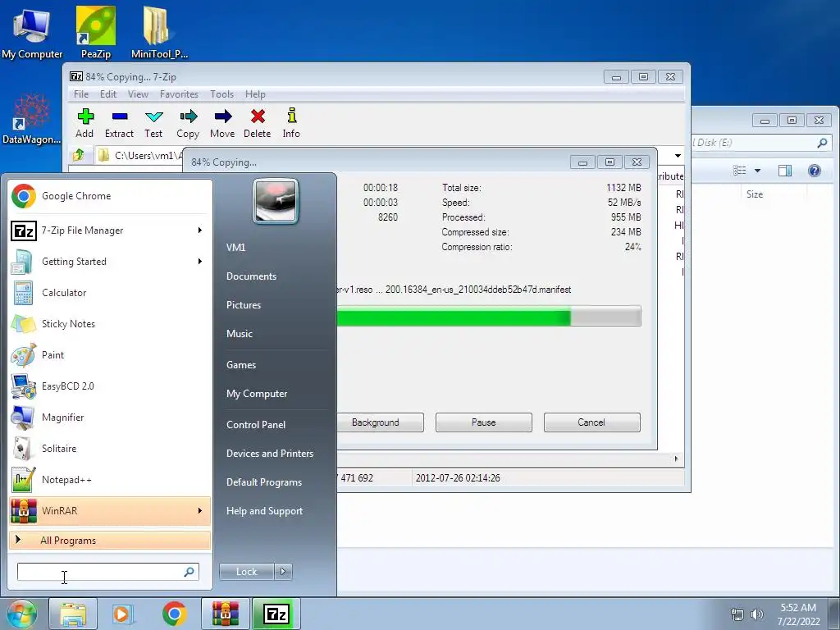Open the Favorites menu in 7-Zip
The width and height of the screenshot is (840, 630).
click(179, 94)
